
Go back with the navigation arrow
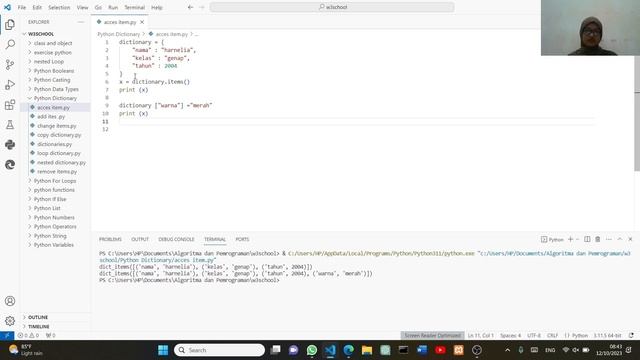click(x=190, y=7)
